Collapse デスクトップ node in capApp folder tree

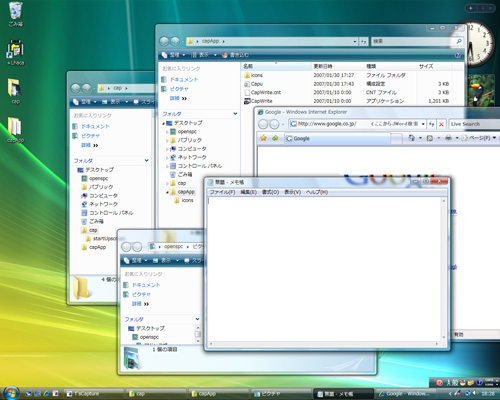163,123
